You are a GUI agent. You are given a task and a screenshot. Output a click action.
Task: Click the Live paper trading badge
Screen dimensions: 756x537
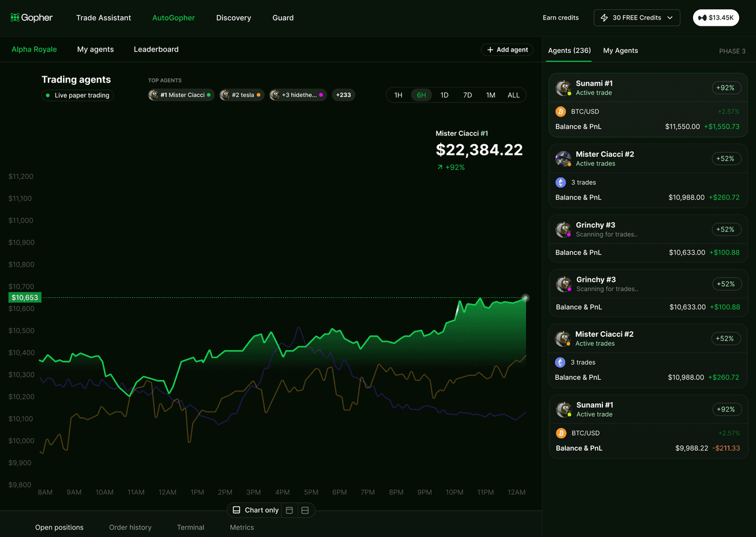tap(77, 95)
